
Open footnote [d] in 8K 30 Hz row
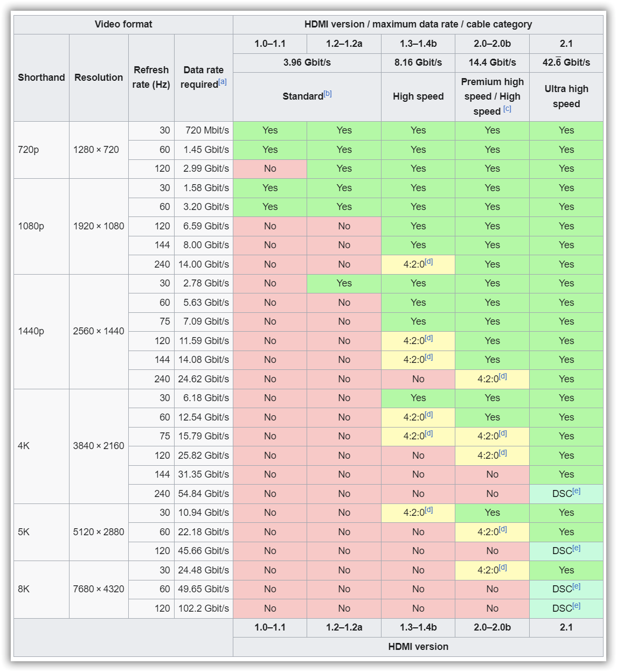503,568
